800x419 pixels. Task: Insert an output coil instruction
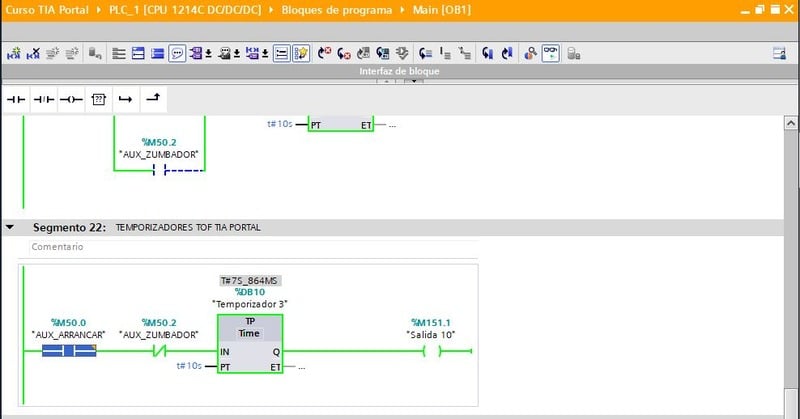click(71, 100)
